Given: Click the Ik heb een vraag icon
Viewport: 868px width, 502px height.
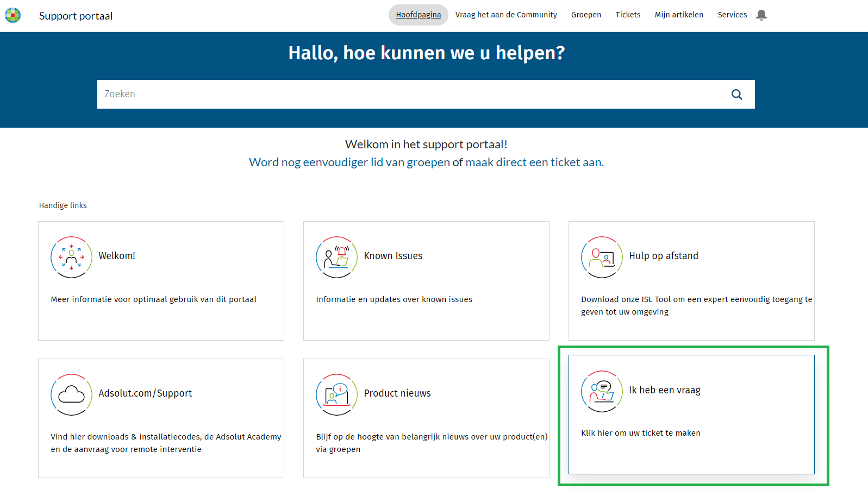Looking at the screenshot, I should (602, 391).
